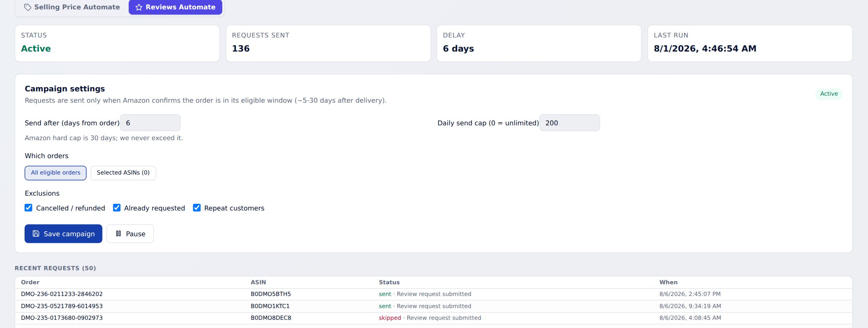Click the skipped status entry

(x=390, y=318)
